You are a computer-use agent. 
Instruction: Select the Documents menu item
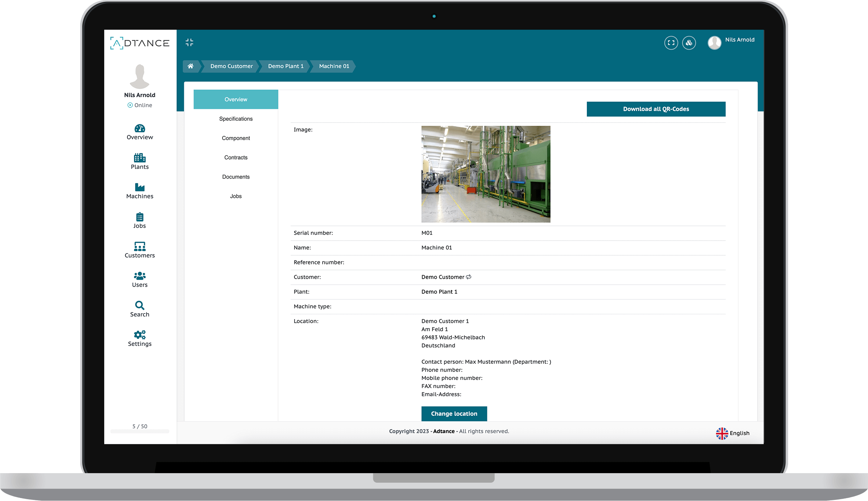click(x=236, y=176)
